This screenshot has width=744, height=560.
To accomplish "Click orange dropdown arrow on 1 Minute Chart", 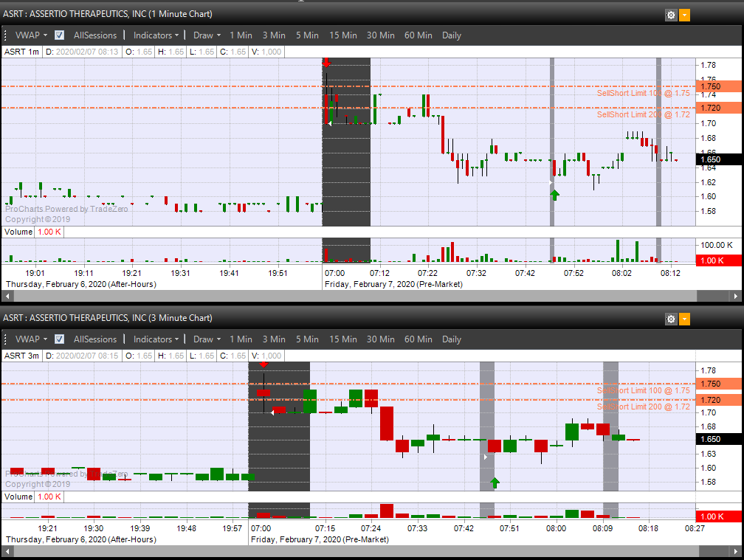I will 684,15.
